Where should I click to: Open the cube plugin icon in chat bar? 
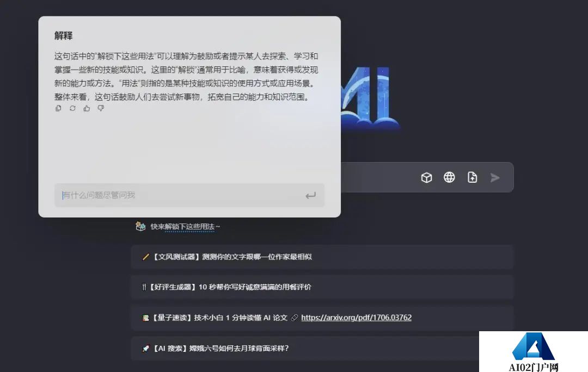click(426, 177)
